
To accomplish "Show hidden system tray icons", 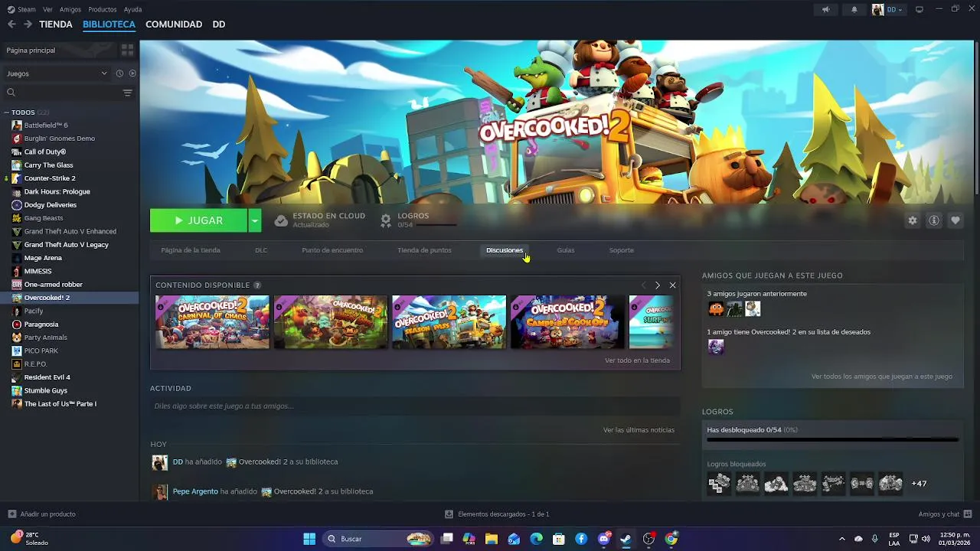I will pos(841,539).
